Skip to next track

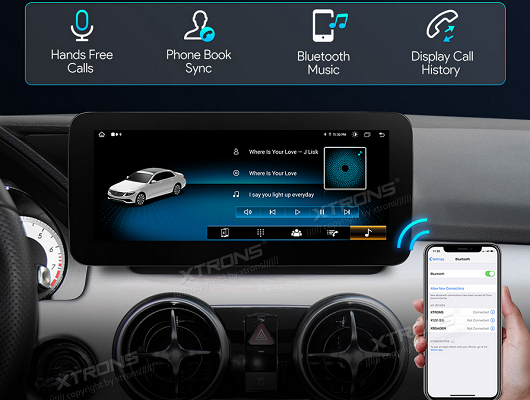click(347, 212)
